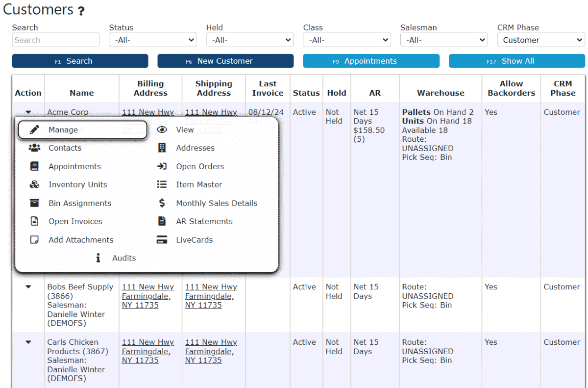Expand the action menu for Bobs Beef Supply

[28, 286]
